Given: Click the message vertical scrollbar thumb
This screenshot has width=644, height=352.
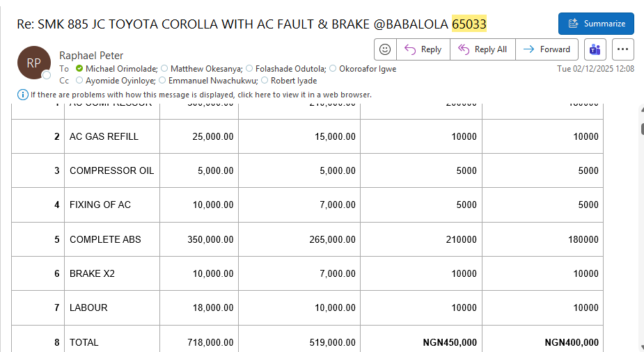Looking at the screenshot, I should 642,129.
